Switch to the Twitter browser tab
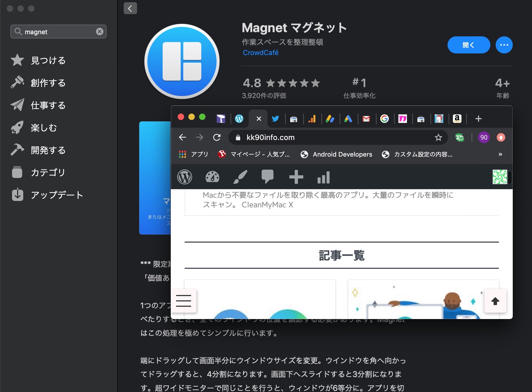Viewport: 532px width, 392px height. click(x=275, y=119)
